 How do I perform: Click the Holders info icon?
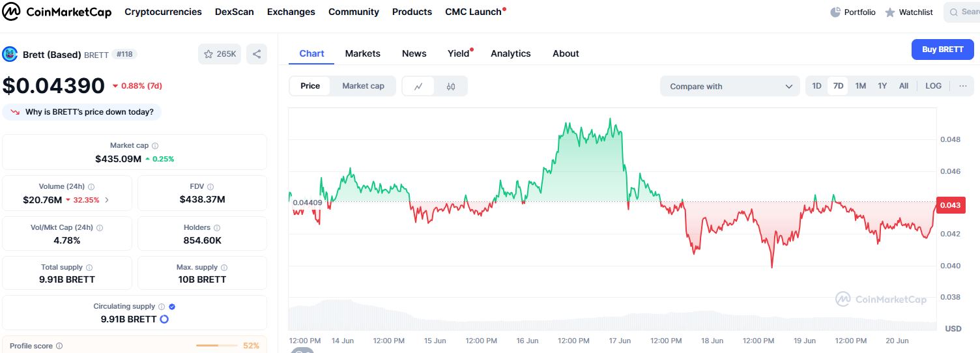[x=217, y=228]
